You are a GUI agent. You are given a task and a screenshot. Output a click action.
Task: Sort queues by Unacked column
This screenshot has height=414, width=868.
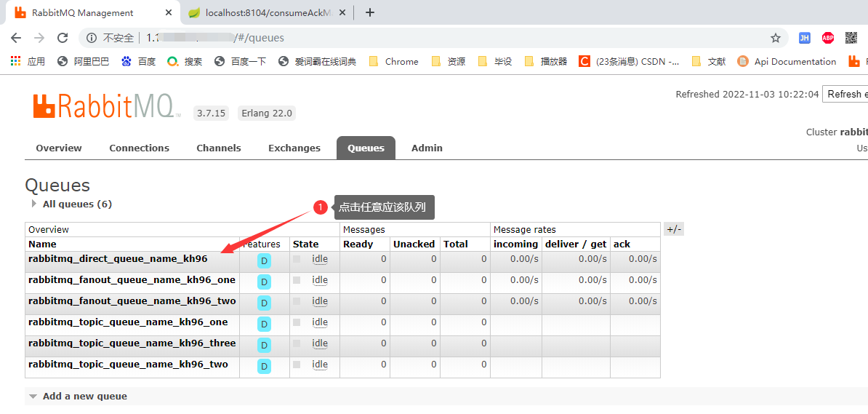pyautogui.click(x=414, y=244)
